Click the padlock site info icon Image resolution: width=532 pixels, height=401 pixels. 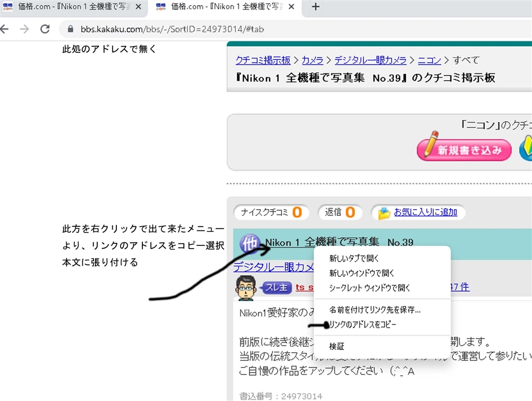point(70,29)
